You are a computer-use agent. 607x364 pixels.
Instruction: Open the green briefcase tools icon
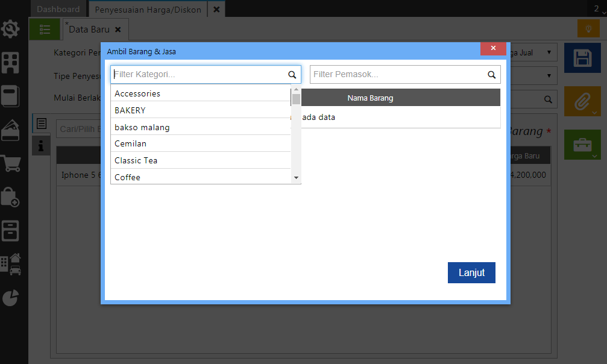pos(582,145)
